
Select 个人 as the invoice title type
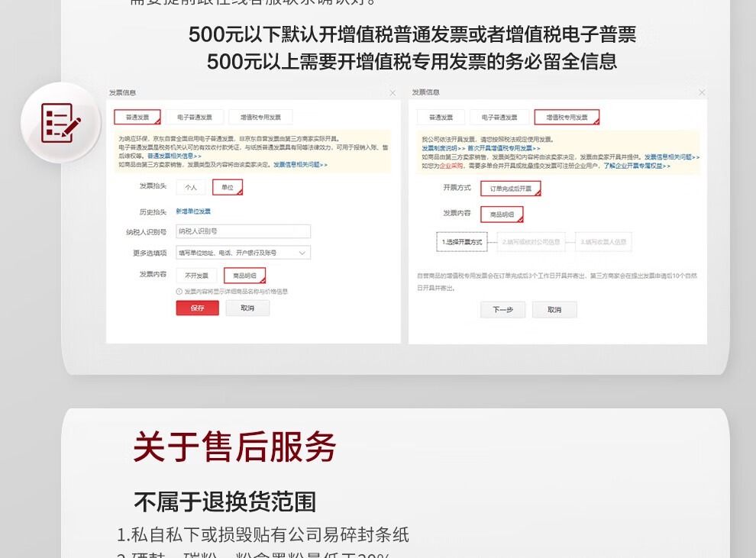pyautogui.click(x=191, y=188)
